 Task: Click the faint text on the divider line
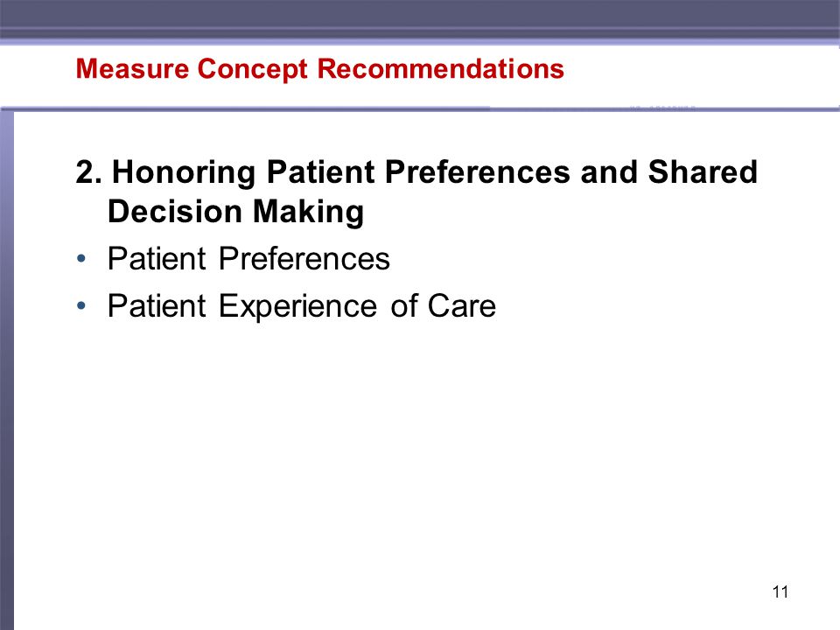coord(662,108)
